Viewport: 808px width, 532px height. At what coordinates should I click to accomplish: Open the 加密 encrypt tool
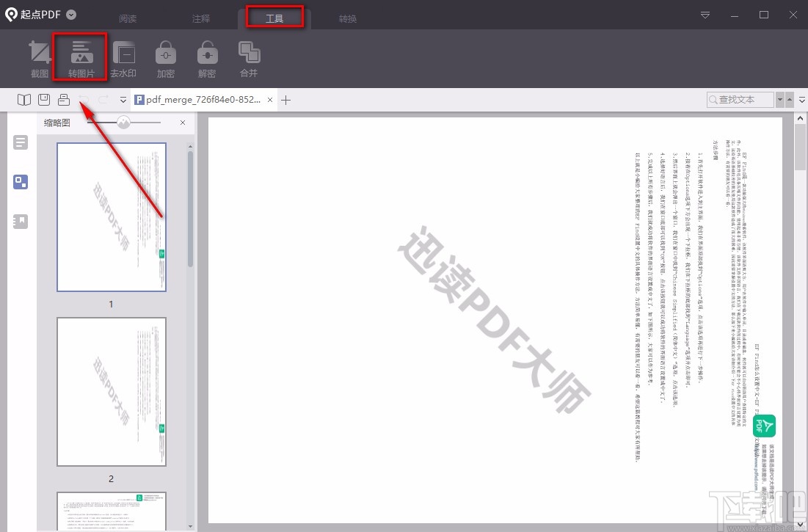point(165,59)
